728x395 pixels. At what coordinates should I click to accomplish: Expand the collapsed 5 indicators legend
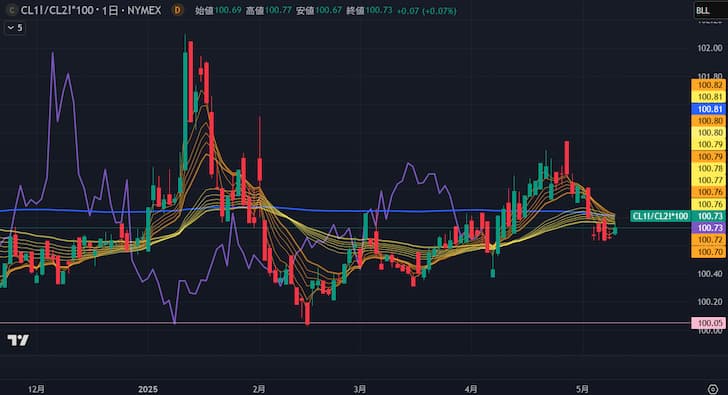tap(15, 28)
